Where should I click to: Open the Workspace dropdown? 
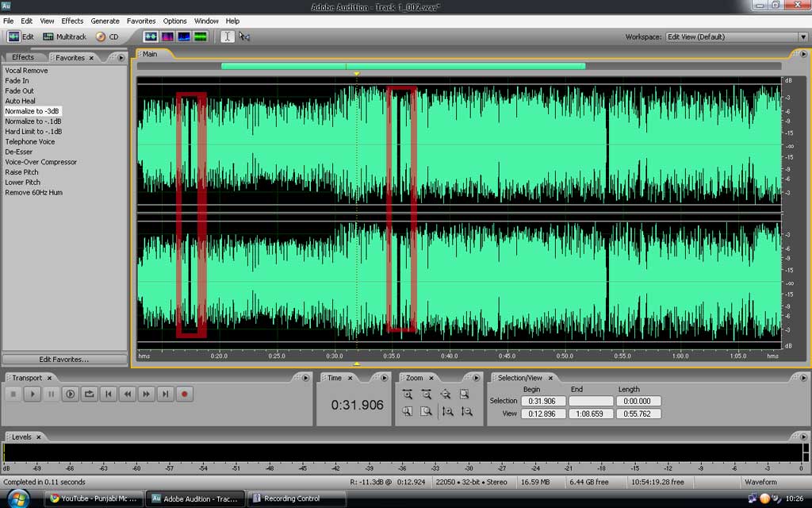coord(802,37)
